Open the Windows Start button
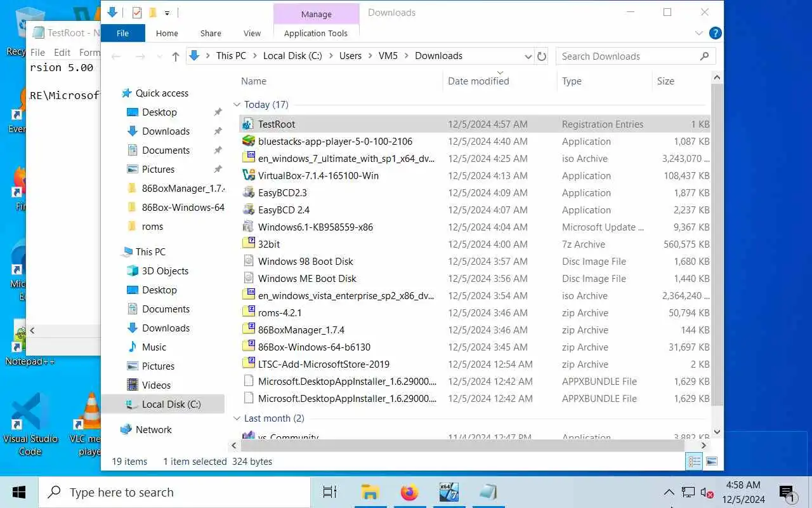This screenshot has width=812, height=508. [x=19, y=492]
